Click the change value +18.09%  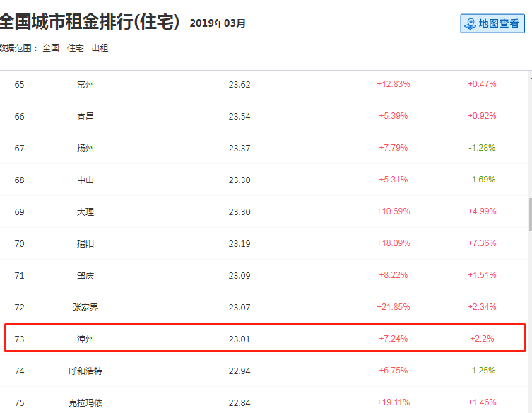tap(394, 243)
